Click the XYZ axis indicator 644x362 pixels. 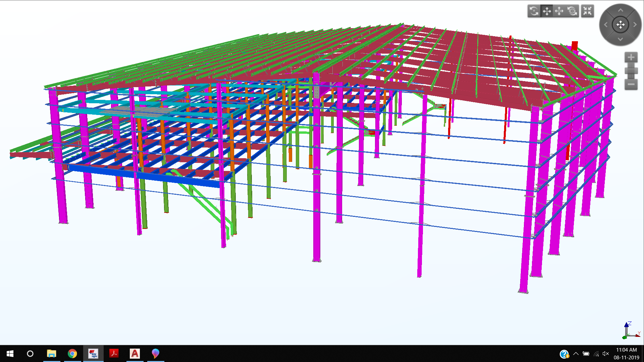[631, 330]
